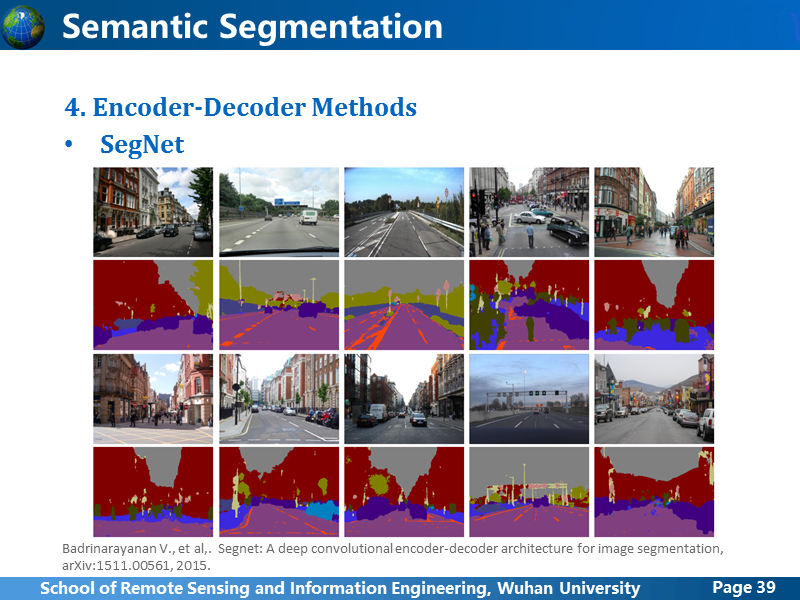Screen dimensions: 800x600
Task: Open the red brick building street photo
Action: [153, 212]
